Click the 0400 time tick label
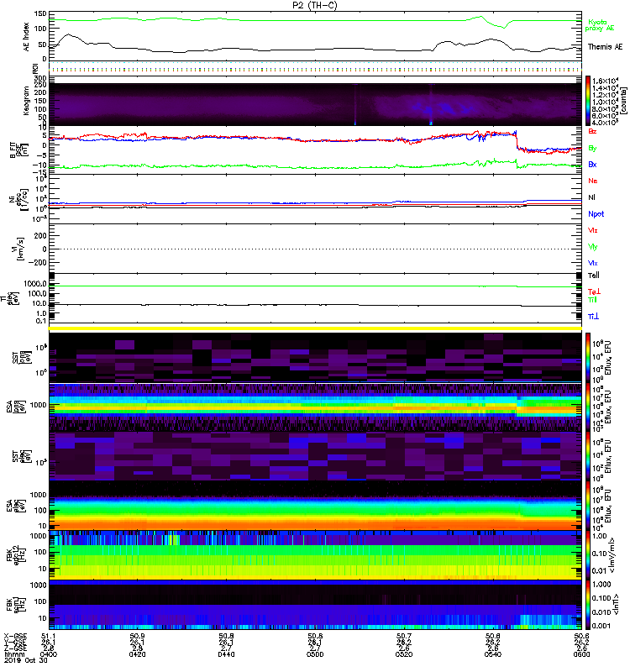The width and height of the screenshot is (630, 672). click(49, 654)
